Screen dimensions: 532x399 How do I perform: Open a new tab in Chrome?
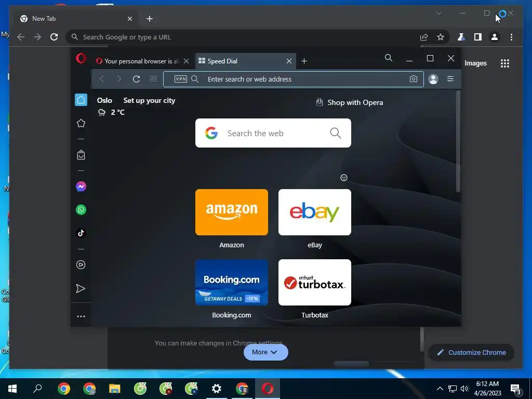[x=150, y=19]
